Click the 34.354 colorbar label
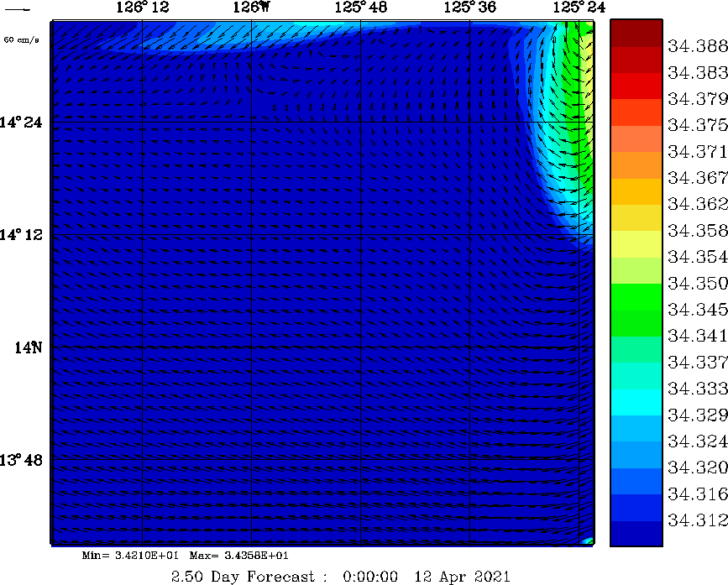Viewport: 728px width, 585px height. (698, 257)
